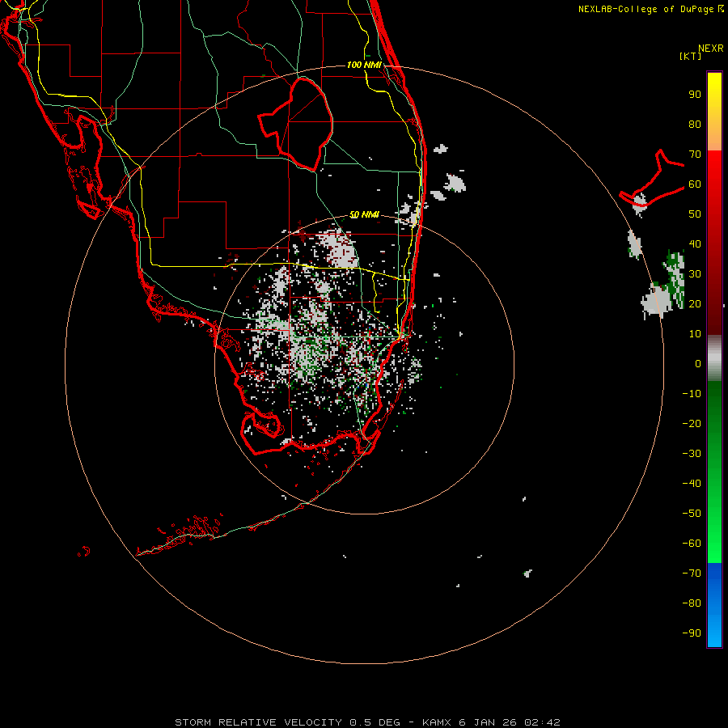This screenshot has height=728, width=728.
Task: Select the -50 value on the velocity scale
Action: (692, 513)
